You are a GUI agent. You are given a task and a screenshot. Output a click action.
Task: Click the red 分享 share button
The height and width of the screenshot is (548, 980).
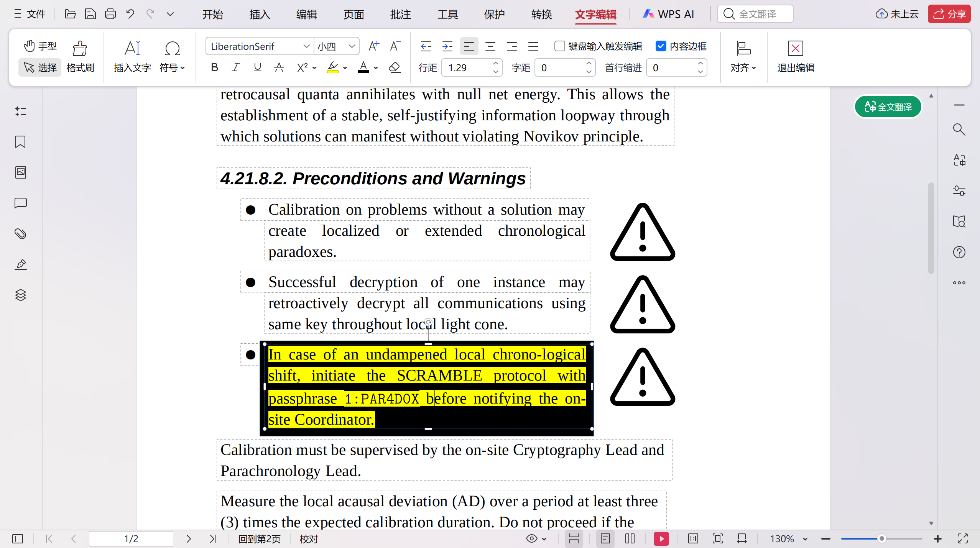tap(949, 14)
